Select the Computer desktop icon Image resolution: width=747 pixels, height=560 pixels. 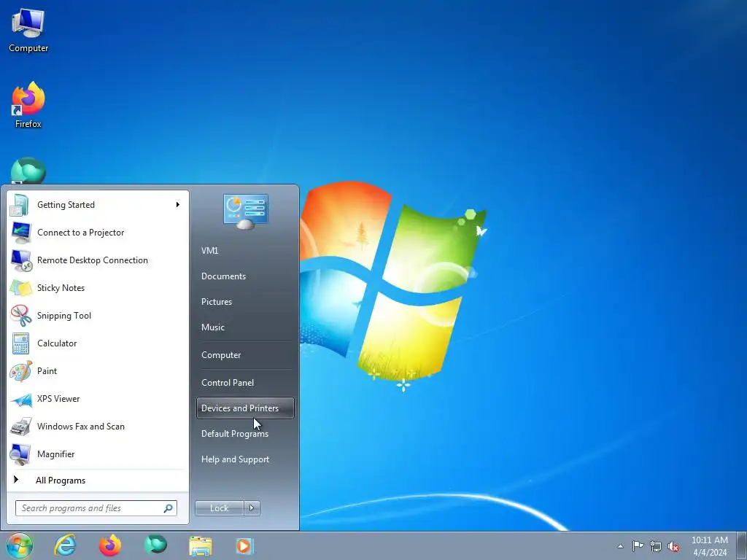click(28, 31)
